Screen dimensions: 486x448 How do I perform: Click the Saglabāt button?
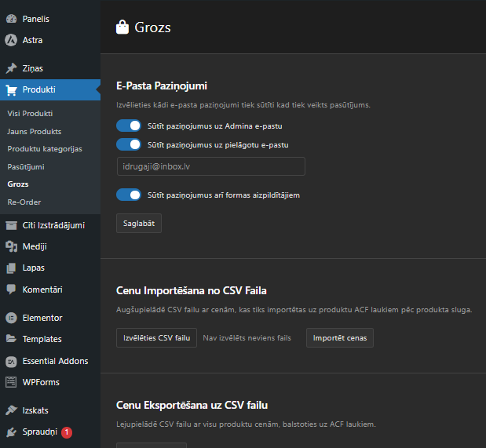point(139,224)
